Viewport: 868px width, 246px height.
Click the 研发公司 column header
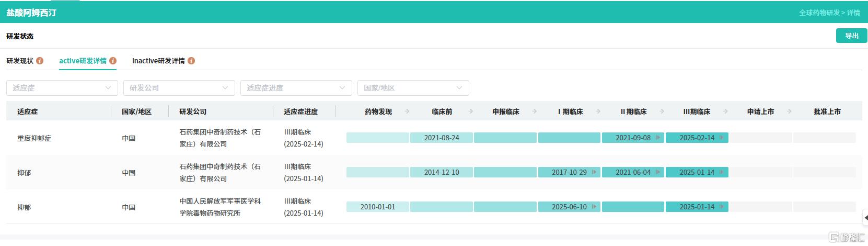pos(193,111)
